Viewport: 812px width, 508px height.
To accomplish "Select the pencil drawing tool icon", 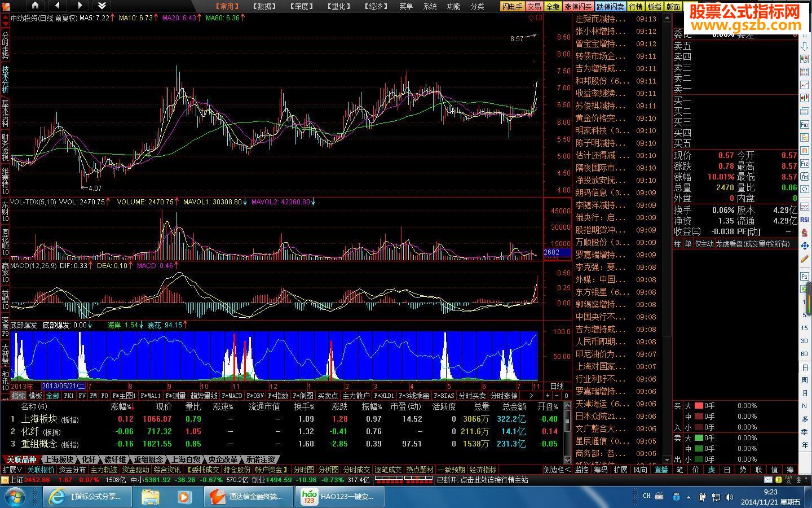I will 805,259.
